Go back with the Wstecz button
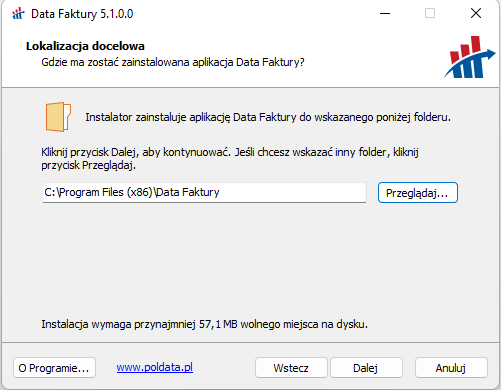This screenshot has width=501, height=390. [x=291, y=368]
